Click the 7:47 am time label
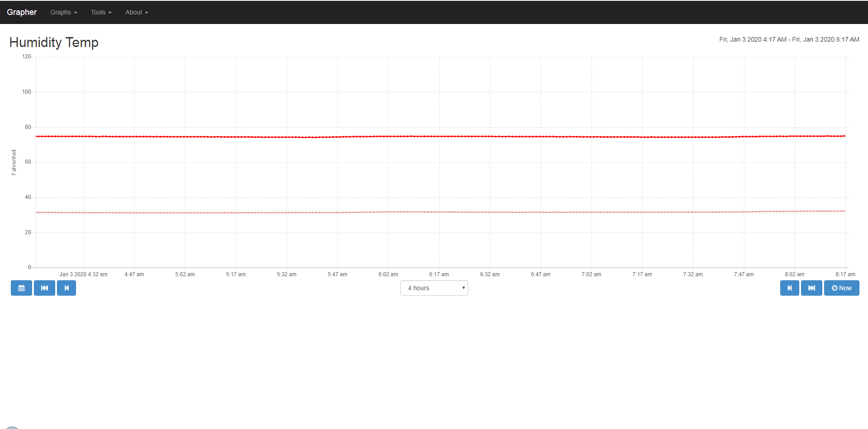The height and width of the screenshot is (429, 868). coord(744,274)
